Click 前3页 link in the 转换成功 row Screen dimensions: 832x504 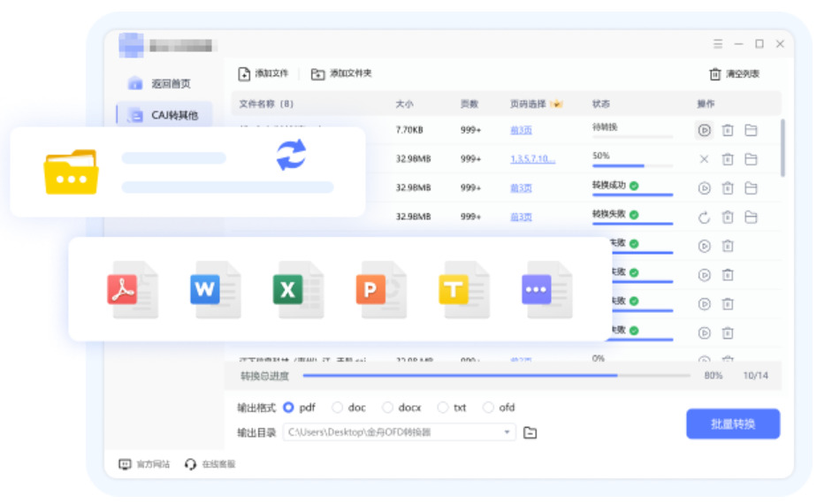[x=521, y=188]
